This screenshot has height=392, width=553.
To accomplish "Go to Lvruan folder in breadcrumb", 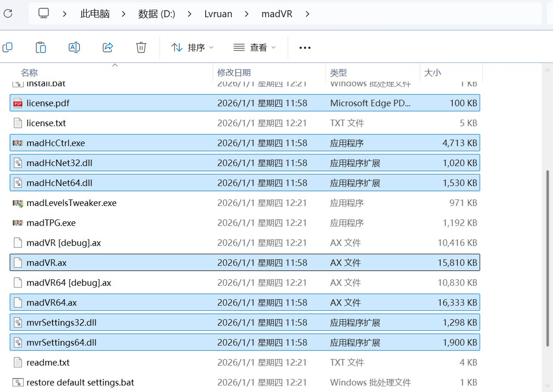I will pyautogui.click(x=218, y=14).
